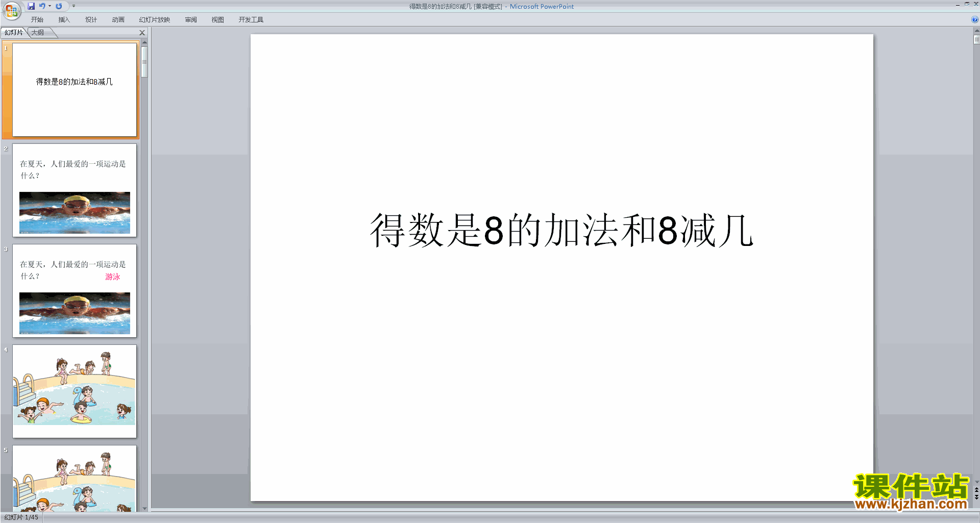Open the 设计 ribbon tab

pyautogui.click(x=91, y=20)
